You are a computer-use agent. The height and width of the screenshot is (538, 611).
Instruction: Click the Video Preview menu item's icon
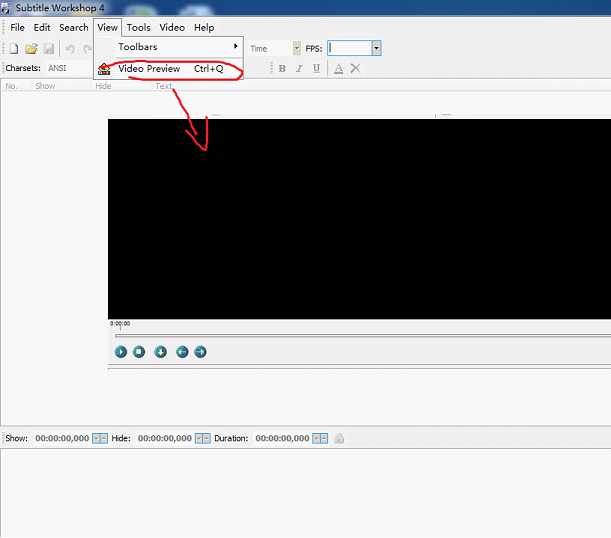point(104,69)
